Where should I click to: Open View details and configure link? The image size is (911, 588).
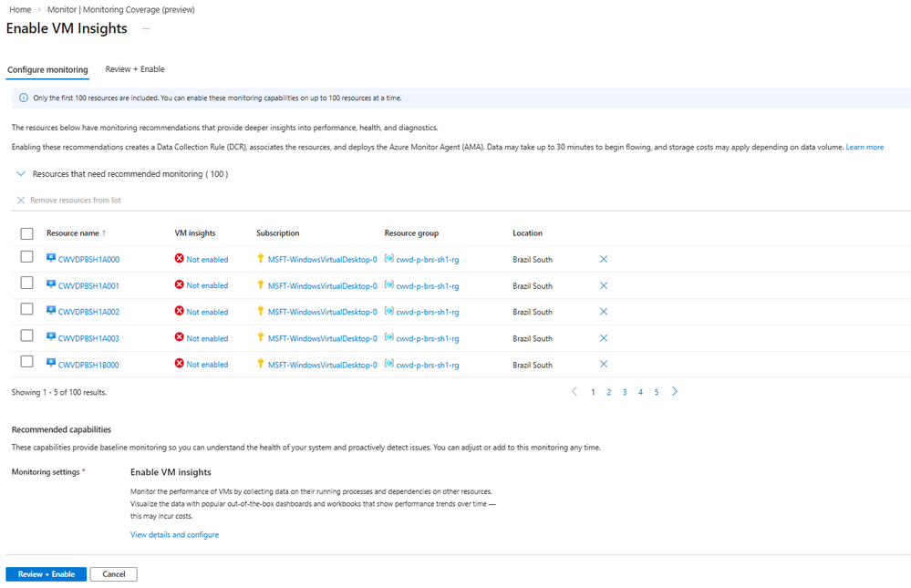point(174,534)
